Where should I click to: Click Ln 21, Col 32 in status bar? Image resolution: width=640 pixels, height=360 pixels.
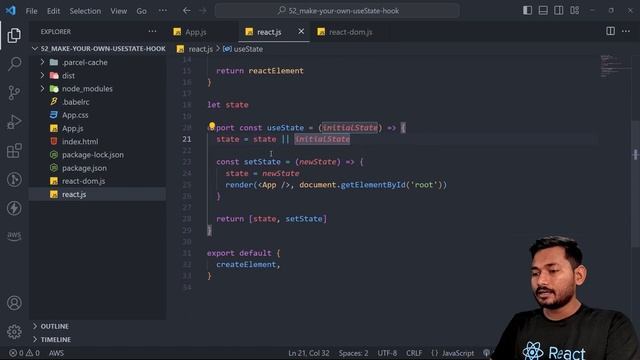click(x=309, y=353)
